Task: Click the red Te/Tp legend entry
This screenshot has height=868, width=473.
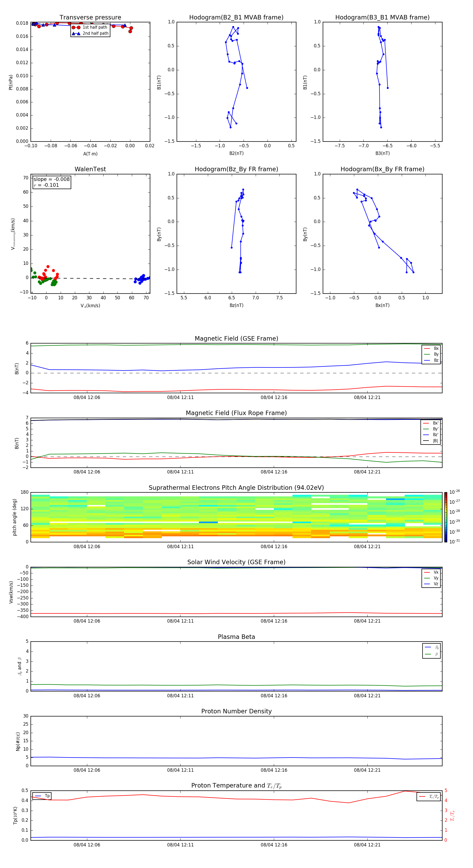Action: click(x=429, y=796)
